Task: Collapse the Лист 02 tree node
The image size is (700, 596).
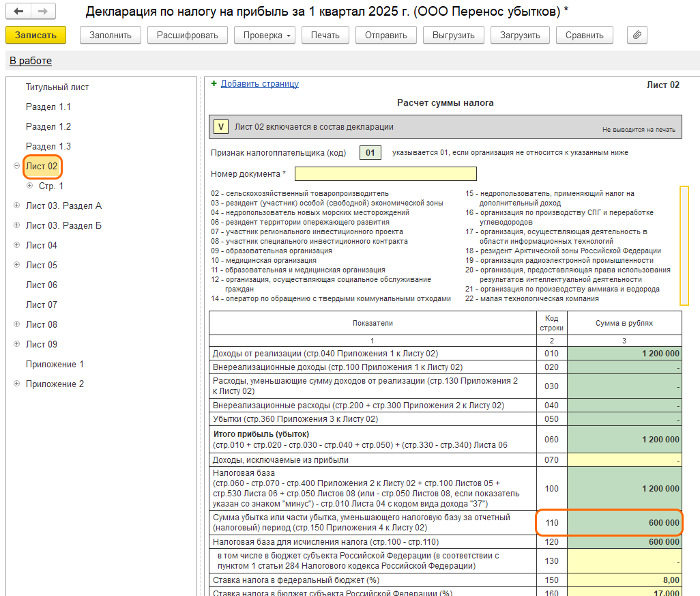Action: [x=16, y=166]
